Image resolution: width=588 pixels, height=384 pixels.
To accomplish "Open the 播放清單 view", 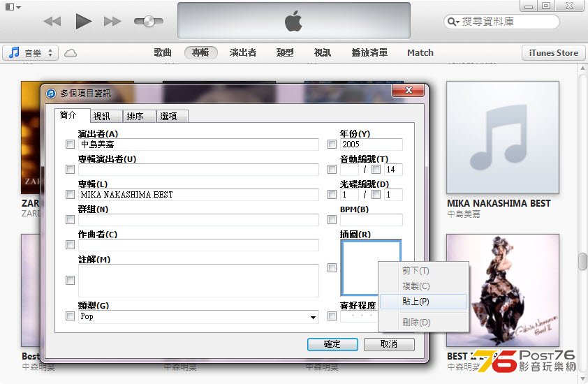I will [x=369, y=53].
